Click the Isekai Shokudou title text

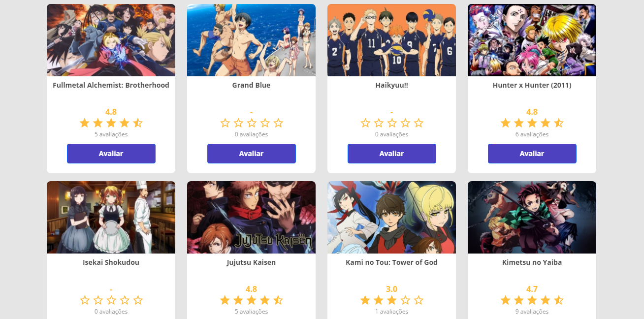click(111, 262)
